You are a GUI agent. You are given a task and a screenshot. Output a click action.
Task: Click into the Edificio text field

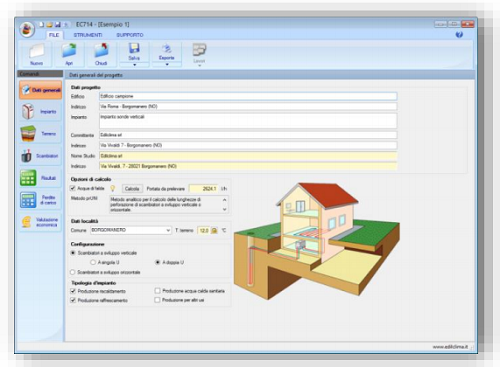(248, 96)
